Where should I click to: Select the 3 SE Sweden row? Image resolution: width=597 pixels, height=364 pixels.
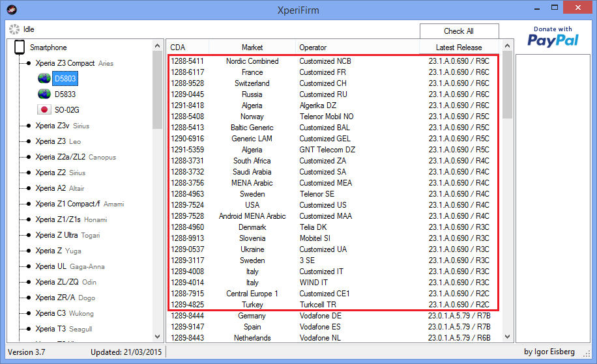pos(333,260)
